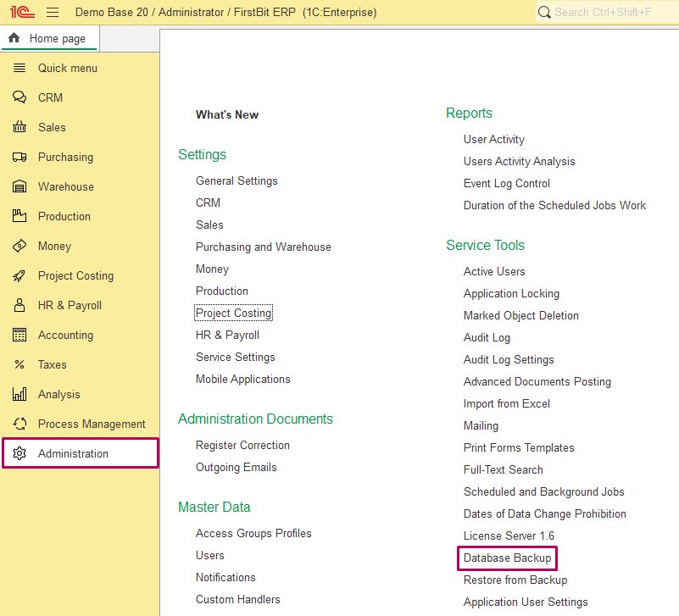Open Audit Log Settings
This screenshot has width=679, height=616.
(x=509, y=360)
